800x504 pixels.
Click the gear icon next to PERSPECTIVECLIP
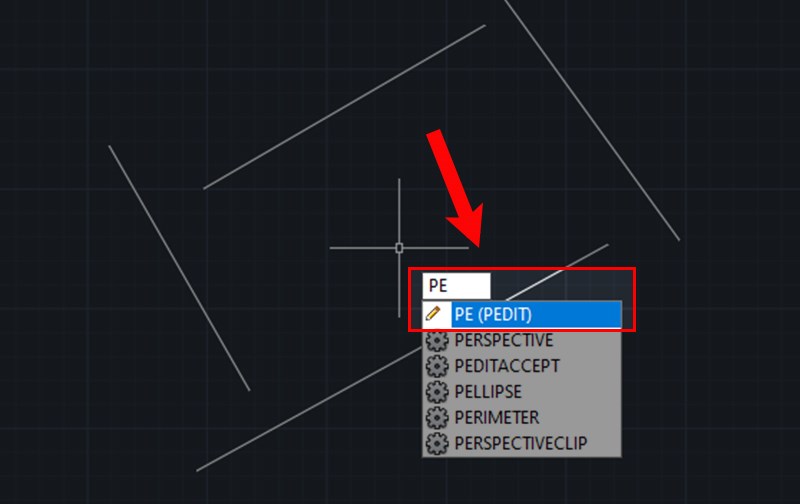tap(437, 443)
